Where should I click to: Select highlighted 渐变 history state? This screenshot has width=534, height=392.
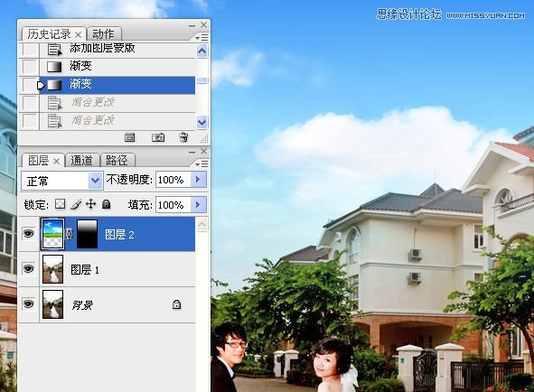click(x=117, y=85)
